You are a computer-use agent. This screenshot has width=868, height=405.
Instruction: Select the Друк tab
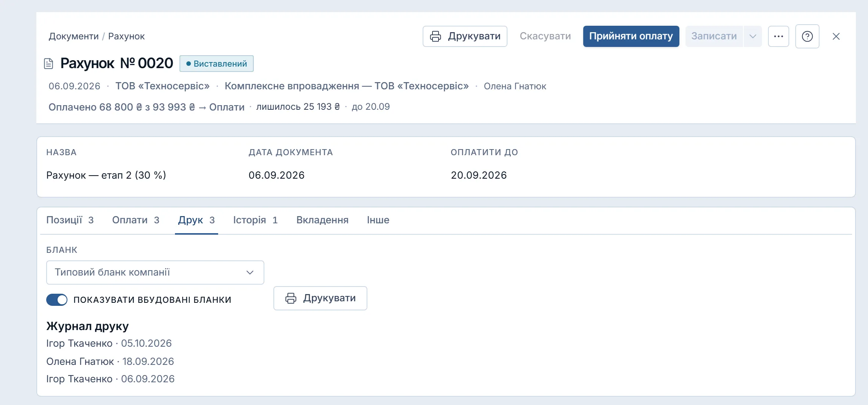point(196,220)
